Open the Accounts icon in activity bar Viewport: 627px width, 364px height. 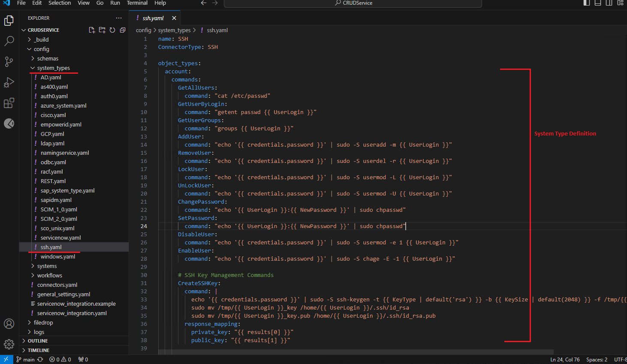9,324
